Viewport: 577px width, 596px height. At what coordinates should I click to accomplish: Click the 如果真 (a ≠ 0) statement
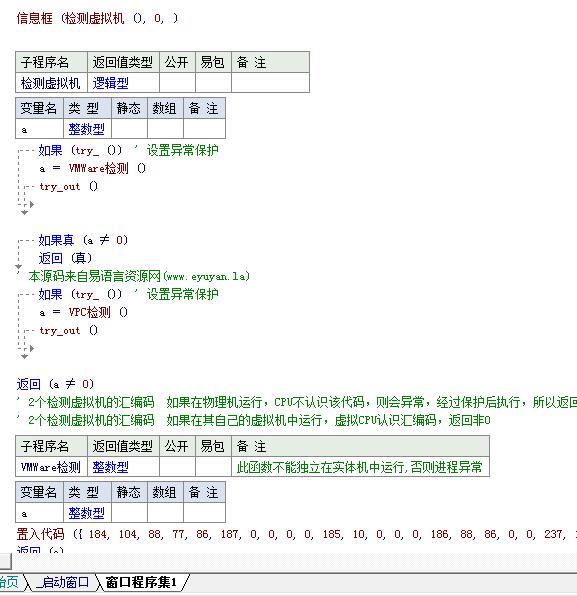(83, 240)
